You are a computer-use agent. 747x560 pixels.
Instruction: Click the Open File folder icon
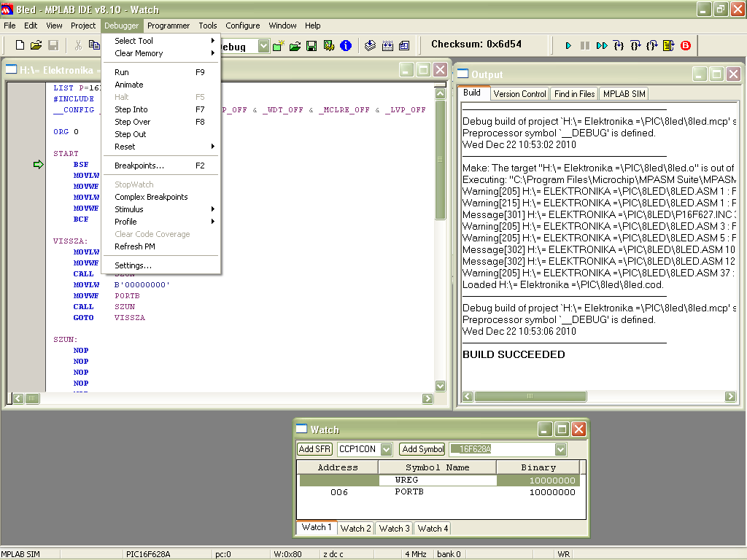(x=36, y=46)
